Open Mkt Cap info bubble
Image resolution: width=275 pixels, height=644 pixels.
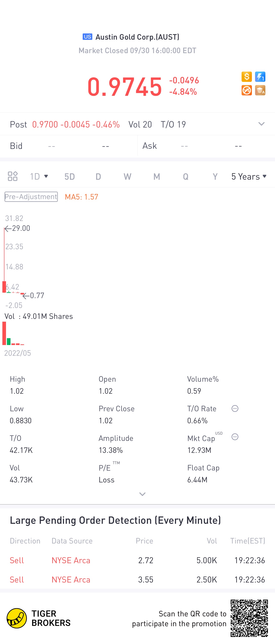[235, 437]
